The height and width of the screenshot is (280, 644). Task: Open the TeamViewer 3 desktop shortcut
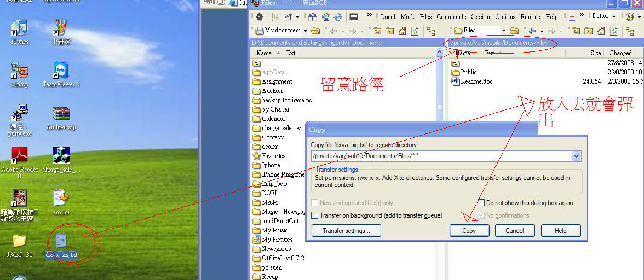(61, 74)
